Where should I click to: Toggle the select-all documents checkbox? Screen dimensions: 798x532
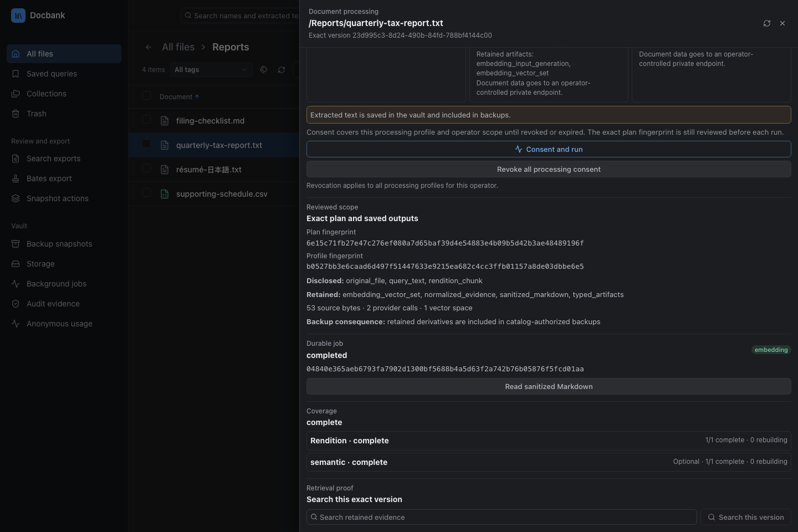coord(146,95)
